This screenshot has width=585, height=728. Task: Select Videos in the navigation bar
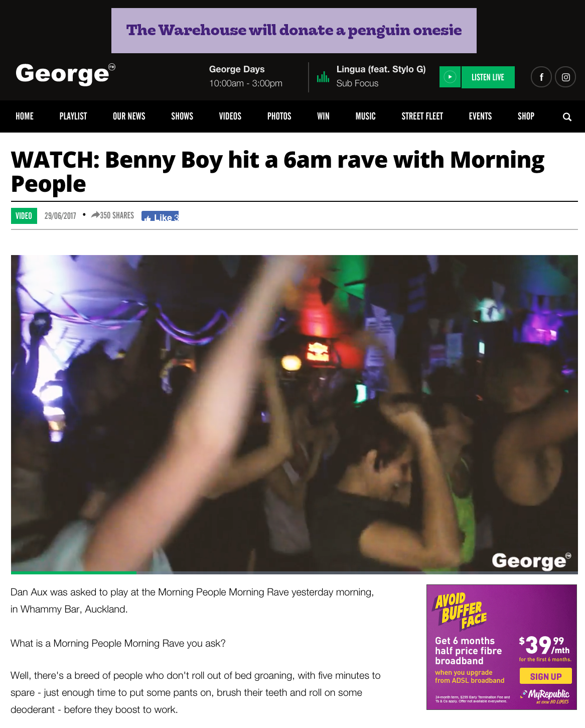[230, 116]
